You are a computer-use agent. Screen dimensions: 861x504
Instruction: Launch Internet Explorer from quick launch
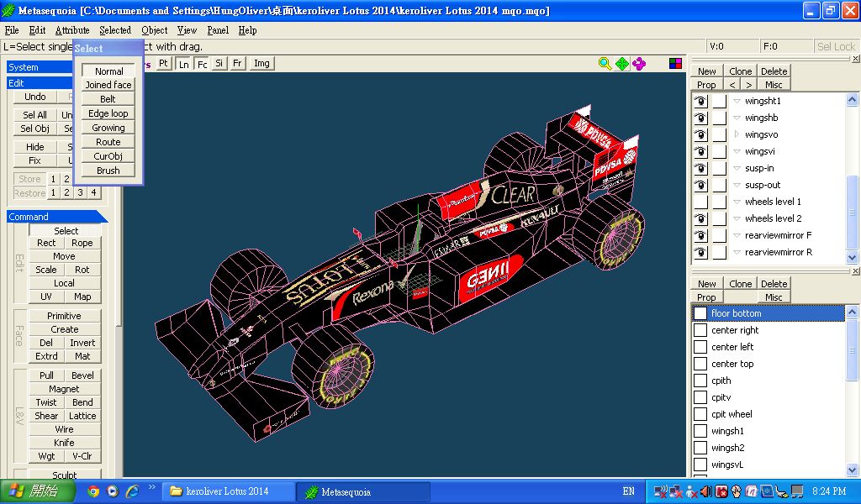(131, 491)
